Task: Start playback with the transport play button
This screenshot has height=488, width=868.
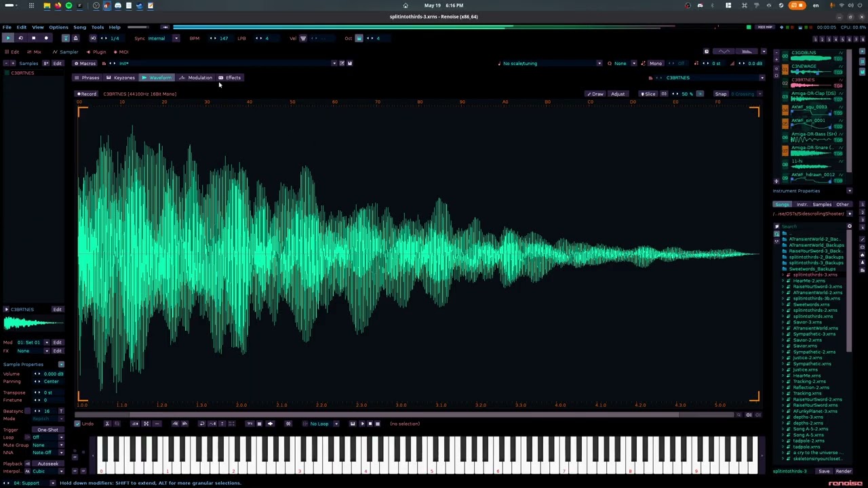Action: coord(8,38)
